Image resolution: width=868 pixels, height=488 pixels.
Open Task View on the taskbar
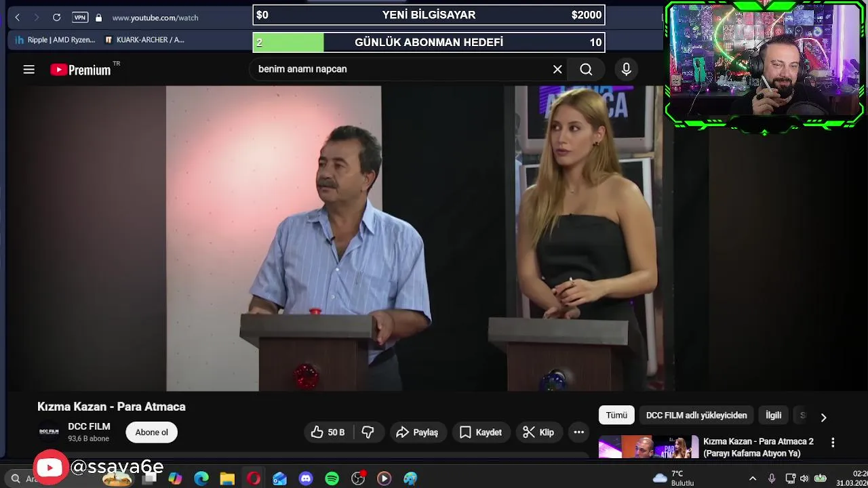[x=150, y=479]
